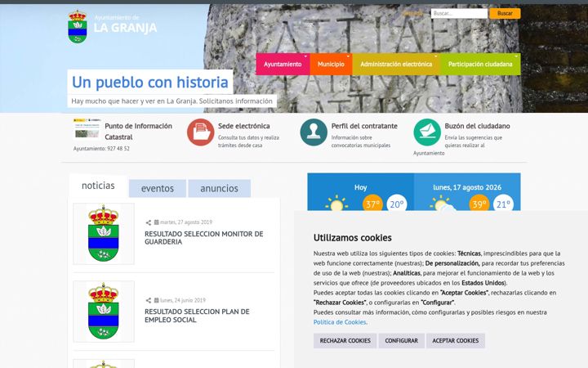Click the date lunes, 24 junio 2019
588x368 pixels.
coord(183,300)
